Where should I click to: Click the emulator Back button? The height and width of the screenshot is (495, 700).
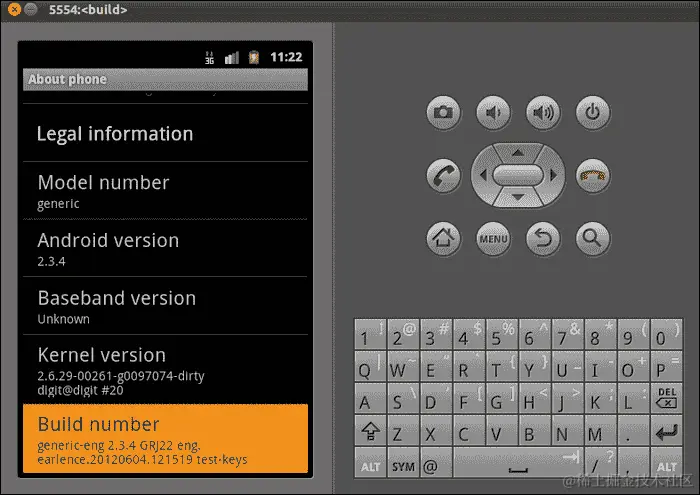[543, 239]
